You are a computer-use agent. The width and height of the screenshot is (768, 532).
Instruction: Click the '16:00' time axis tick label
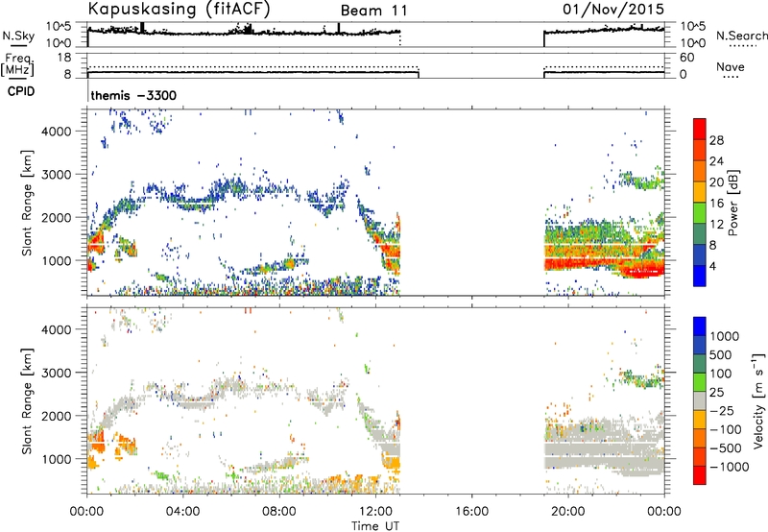(471, 512)
